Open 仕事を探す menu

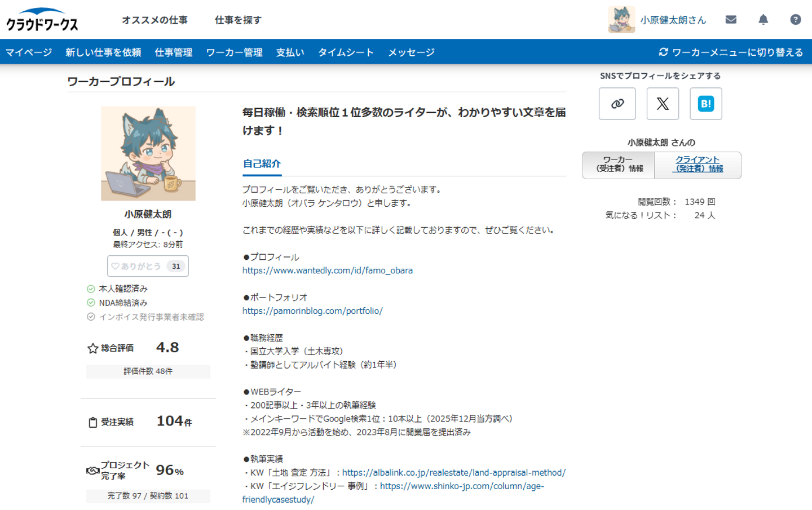click(238, 20)
